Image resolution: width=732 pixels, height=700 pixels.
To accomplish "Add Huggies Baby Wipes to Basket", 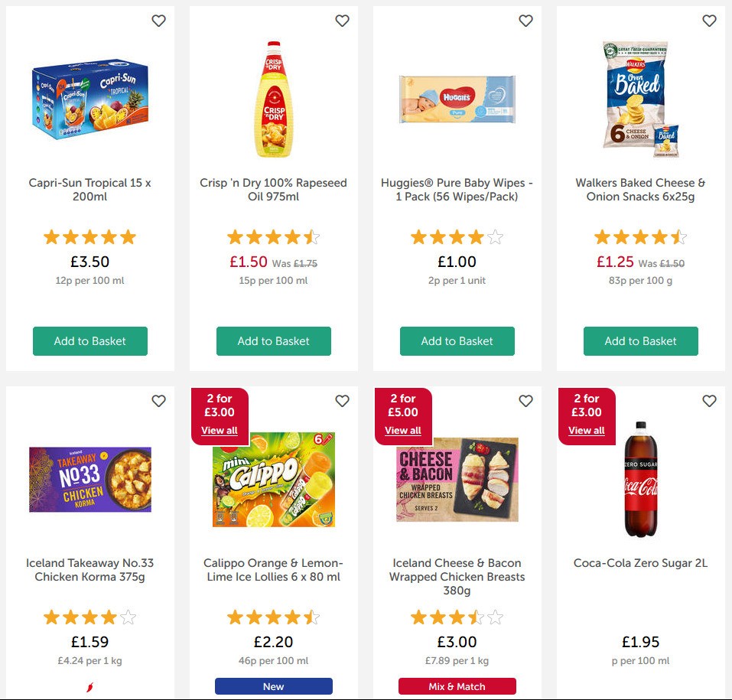I will pos(457,341).
